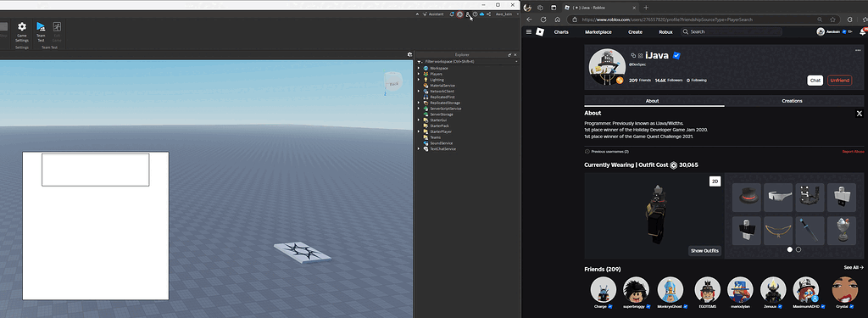Select Teams in Explorer
Image resolution: width=868 pixels, height=318 pixels.
[435, 137]
